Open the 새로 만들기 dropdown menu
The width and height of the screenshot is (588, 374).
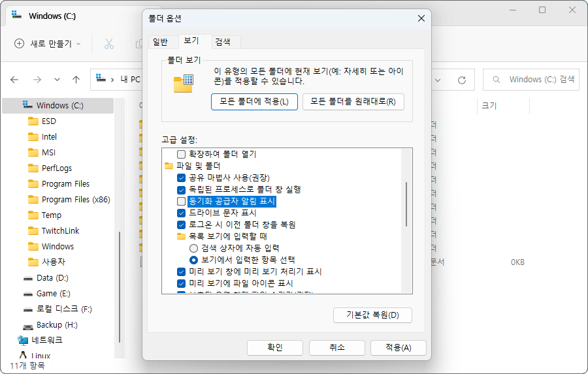[x=78, y=44]
